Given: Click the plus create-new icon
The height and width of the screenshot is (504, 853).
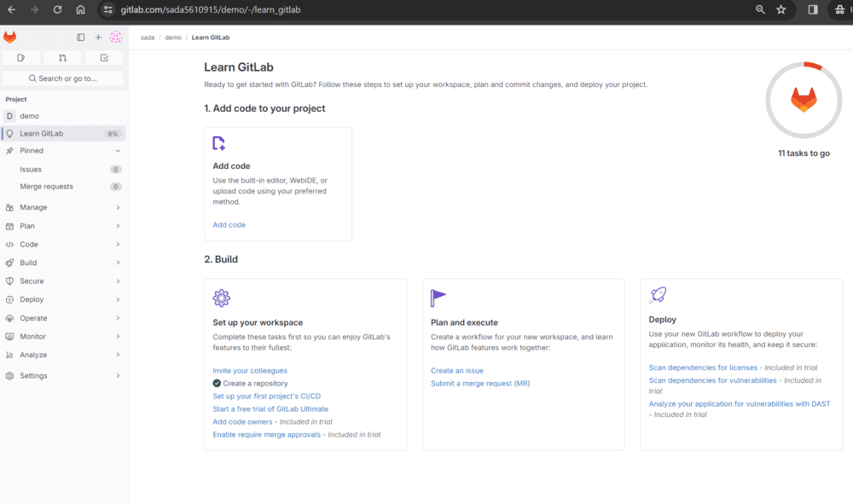Looking at the screenshot, I should (x=98, y=38).
